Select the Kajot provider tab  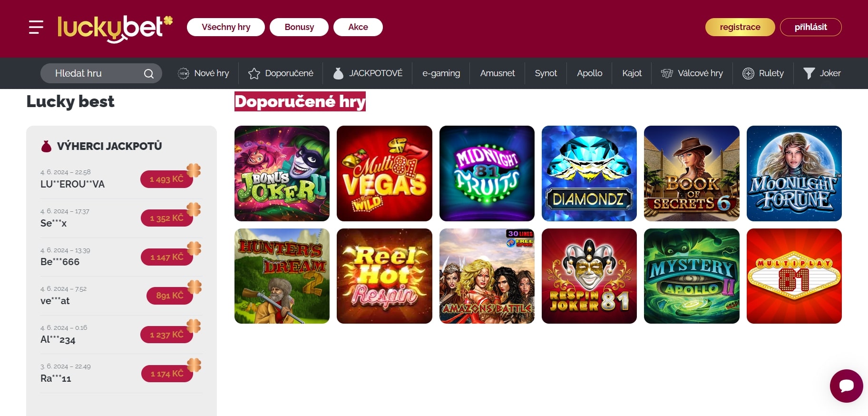(x=632, y=73)
